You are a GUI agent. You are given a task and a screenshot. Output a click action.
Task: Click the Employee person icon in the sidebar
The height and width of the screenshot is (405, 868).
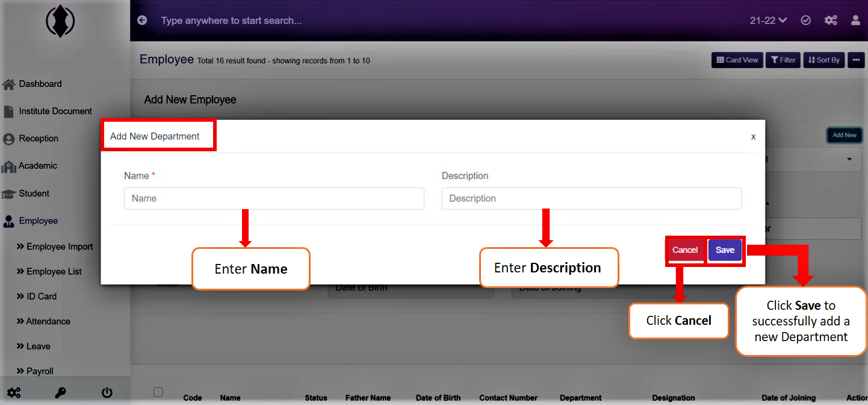[x=8, y=221]
